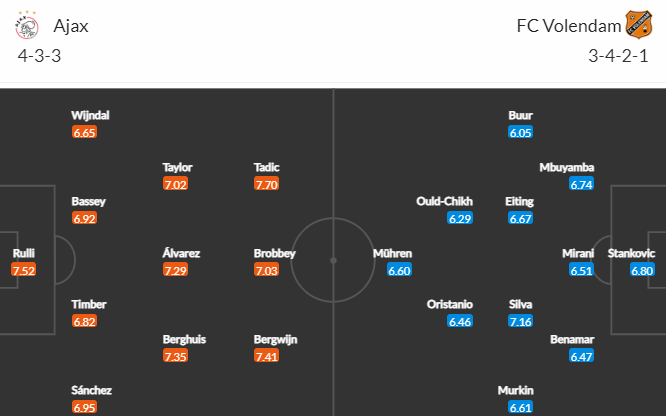The width and height of the screenshot is (666, 416).
Task: Click the FC Volendam club crest icon
Action: tap(638, 25)
